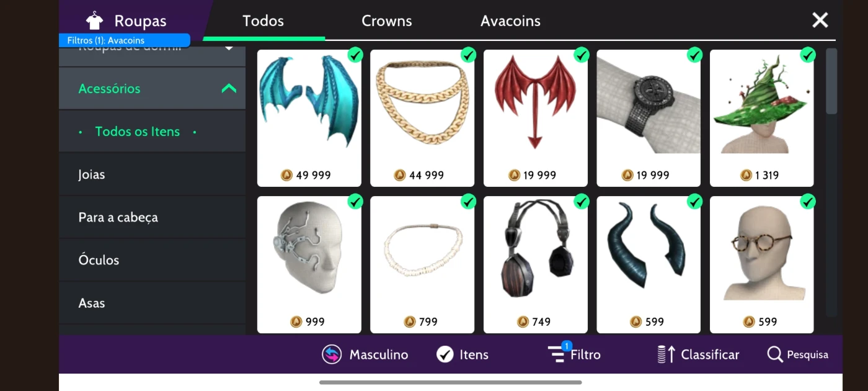Switch to the Crowns tab
Viewport: 868px width, 391px height.
pos(387,20)
